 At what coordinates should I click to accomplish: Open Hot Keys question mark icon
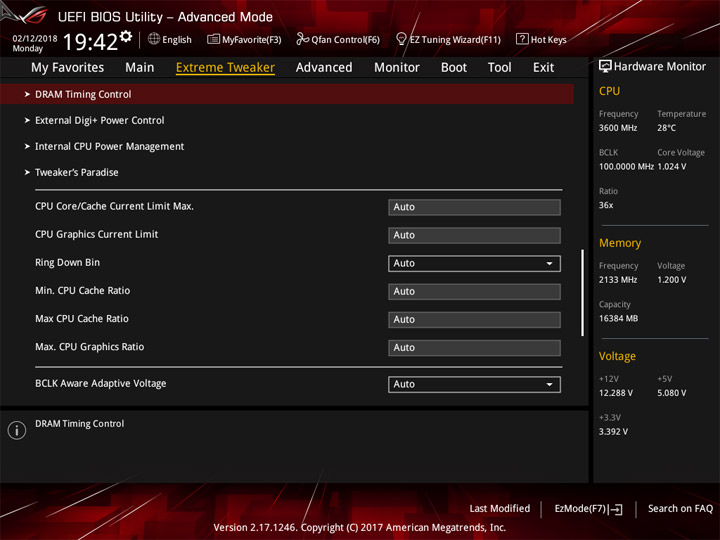click(522, 39)
